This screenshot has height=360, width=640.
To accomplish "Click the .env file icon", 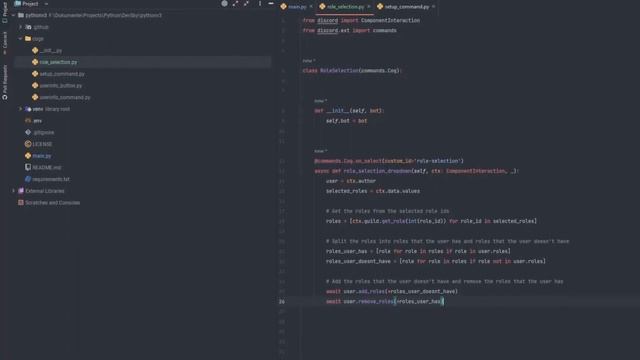I will point(28,120).
